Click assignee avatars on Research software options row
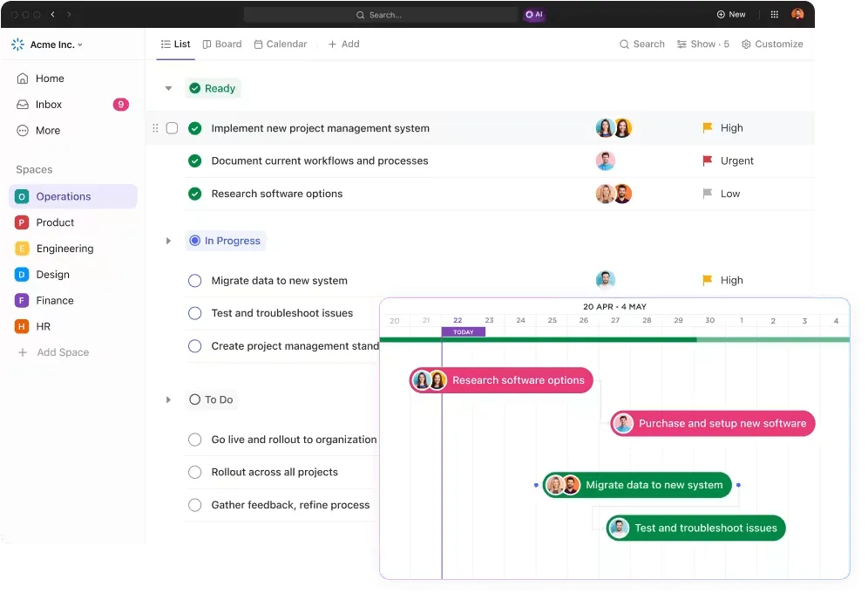The height and width of the screenshot is (600, 868). [x=614, y=194]
